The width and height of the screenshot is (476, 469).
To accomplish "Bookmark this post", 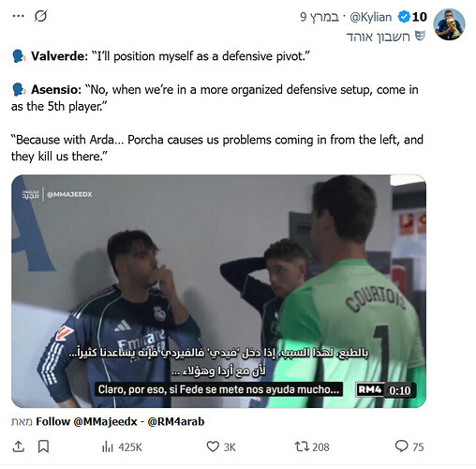I will coord(43,446).
